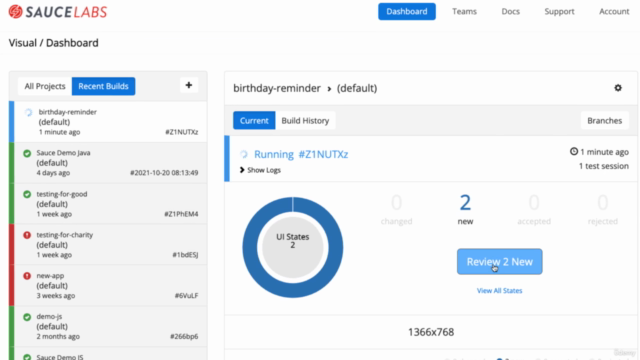This screenshot has width=640, height=360.
Task: Open the Dashboard nav button
Action: tap(407, 11)
